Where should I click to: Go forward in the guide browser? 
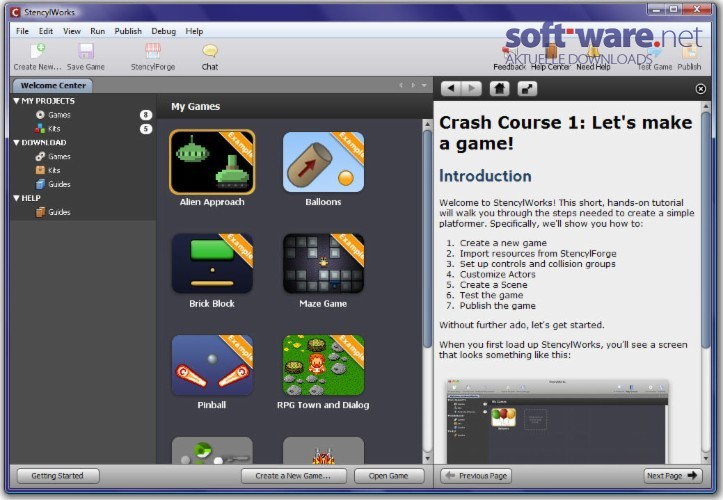471,89
